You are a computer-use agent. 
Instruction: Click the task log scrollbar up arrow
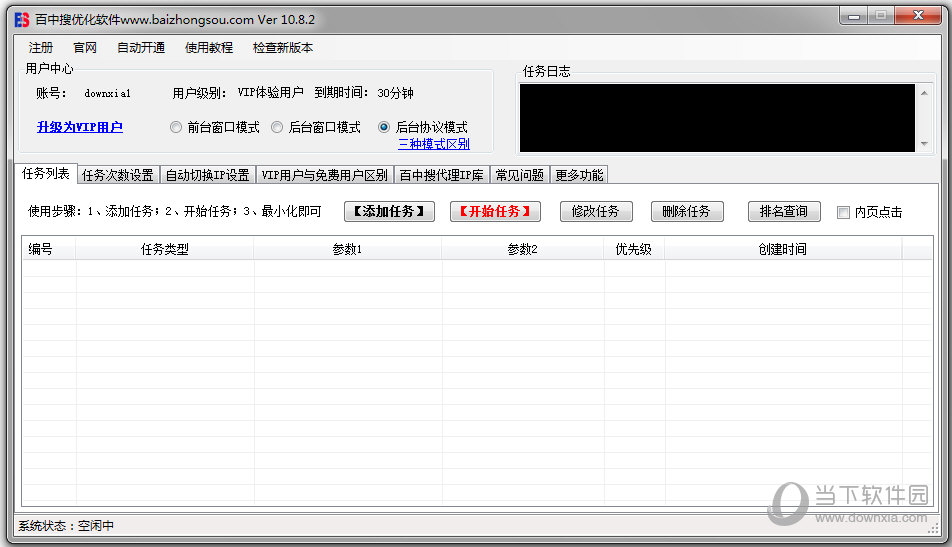click(924, 93)
